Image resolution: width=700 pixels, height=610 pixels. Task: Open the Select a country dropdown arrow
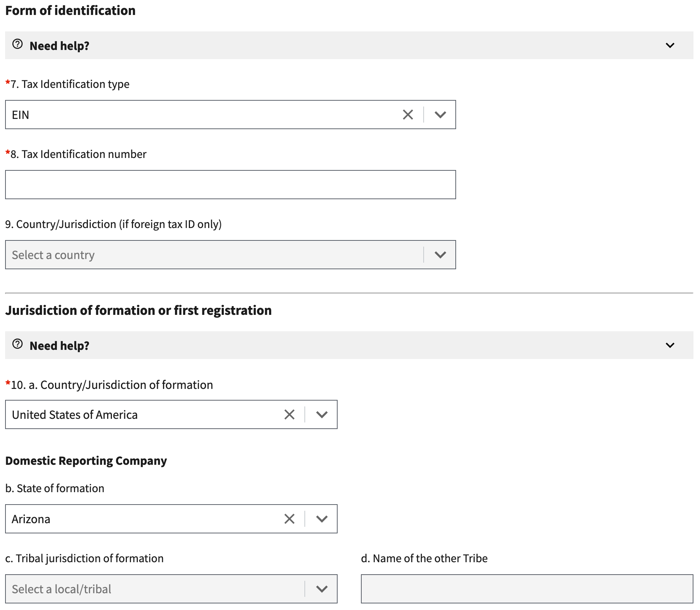pyautogui.click(x=440, y=255)
